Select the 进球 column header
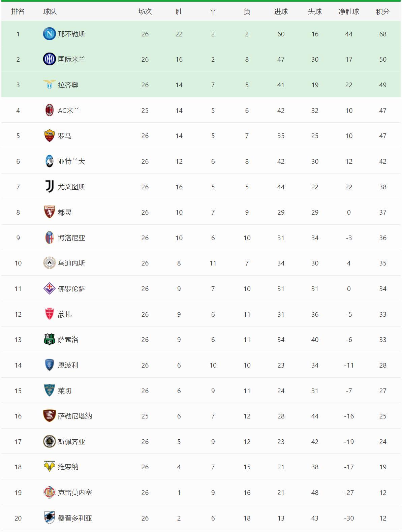Image resolution: width=402 pixels, height=532 pixels. (x=281, y=11)
